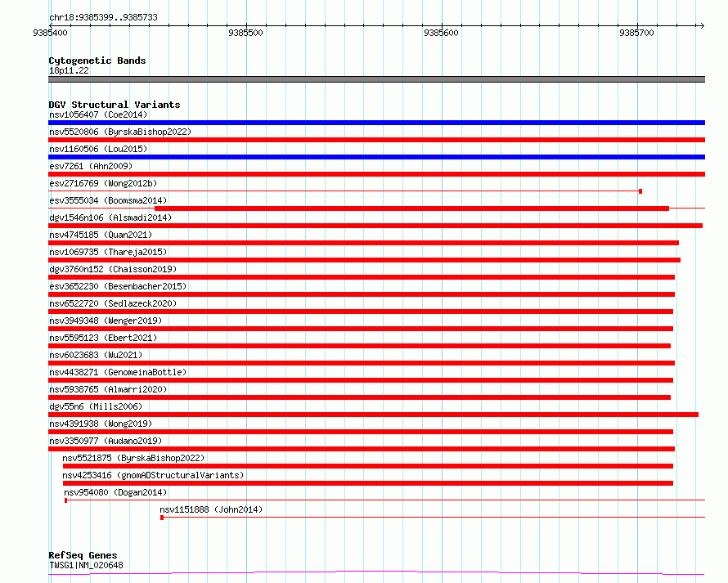
Task: Click dgv1546n106 (Alsmadi2014) label
Action: coord(110,218)
